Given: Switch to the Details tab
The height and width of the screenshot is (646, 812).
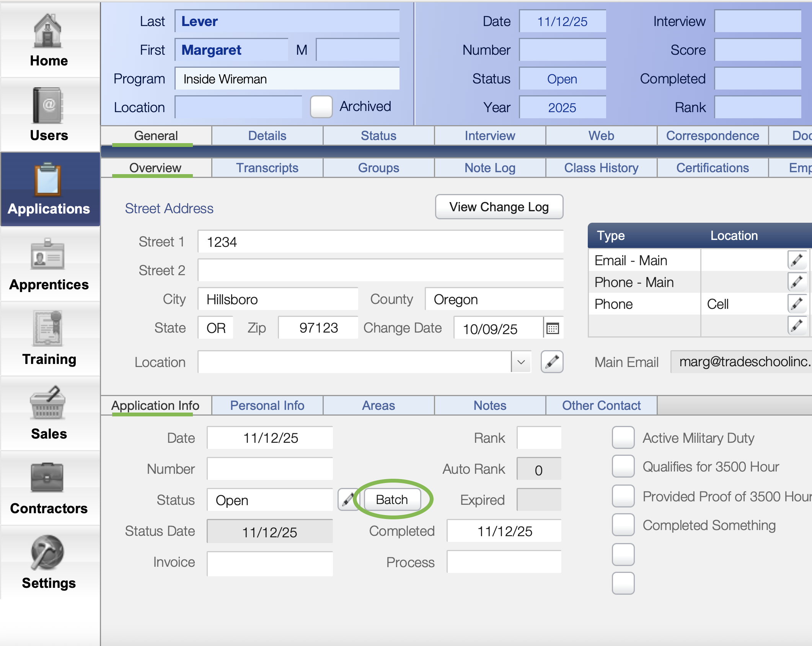Looking at the screenshot, I should (267, 136).
